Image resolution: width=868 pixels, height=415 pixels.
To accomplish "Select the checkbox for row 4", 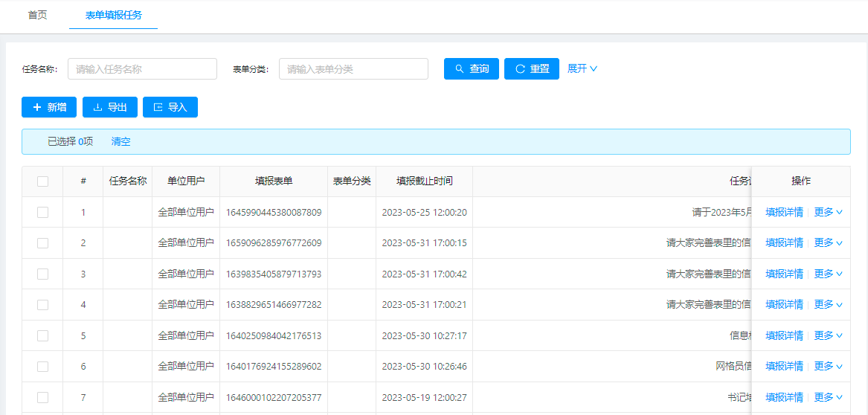I will click(x=43, y=305).
